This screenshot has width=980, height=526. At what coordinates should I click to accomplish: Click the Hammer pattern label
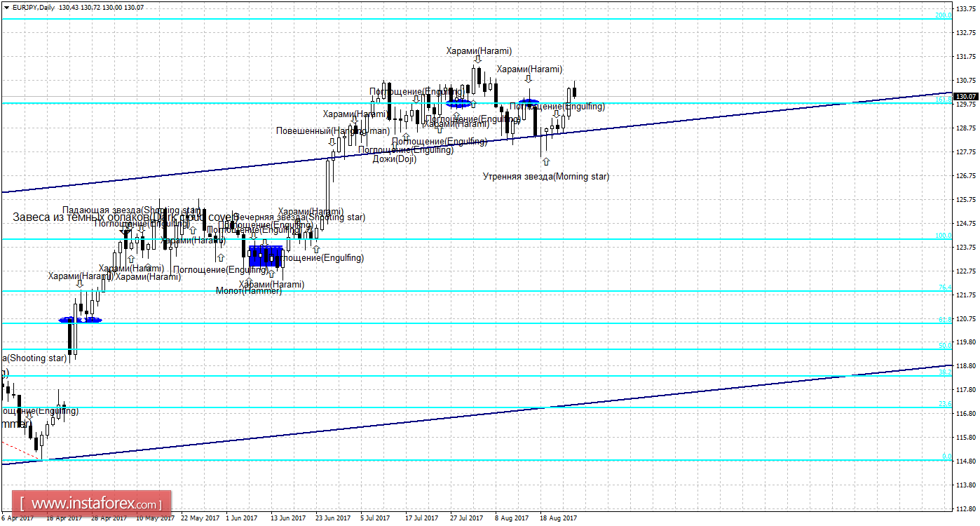(248, 290)
